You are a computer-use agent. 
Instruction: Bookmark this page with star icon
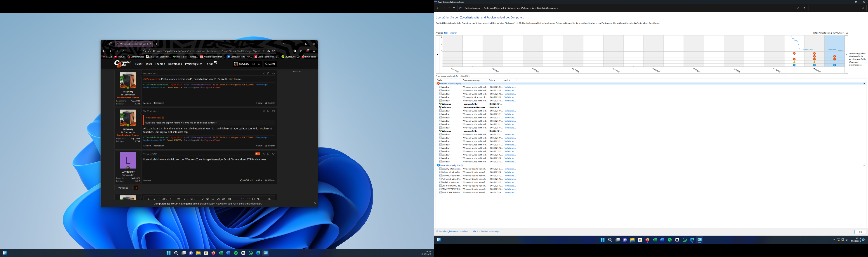tap(274, 51)
